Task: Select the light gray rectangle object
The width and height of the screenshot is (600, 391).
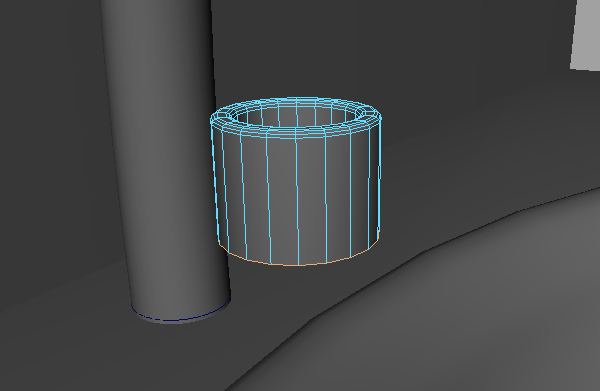Action: (x=585, y=34)
